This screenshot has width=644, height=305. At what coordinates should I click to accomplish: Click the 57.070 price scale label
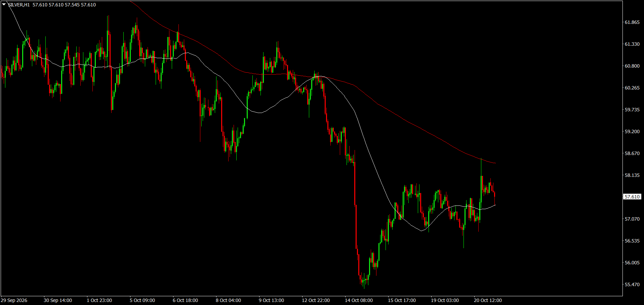click(632, 219)
